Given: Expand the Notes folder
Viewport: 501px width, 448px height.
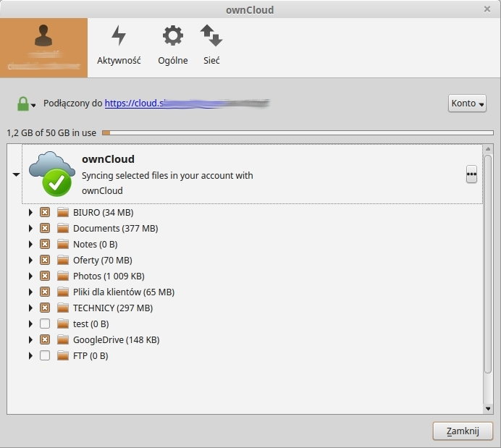Looking at the screenshot, I should [x=30, y=245].
